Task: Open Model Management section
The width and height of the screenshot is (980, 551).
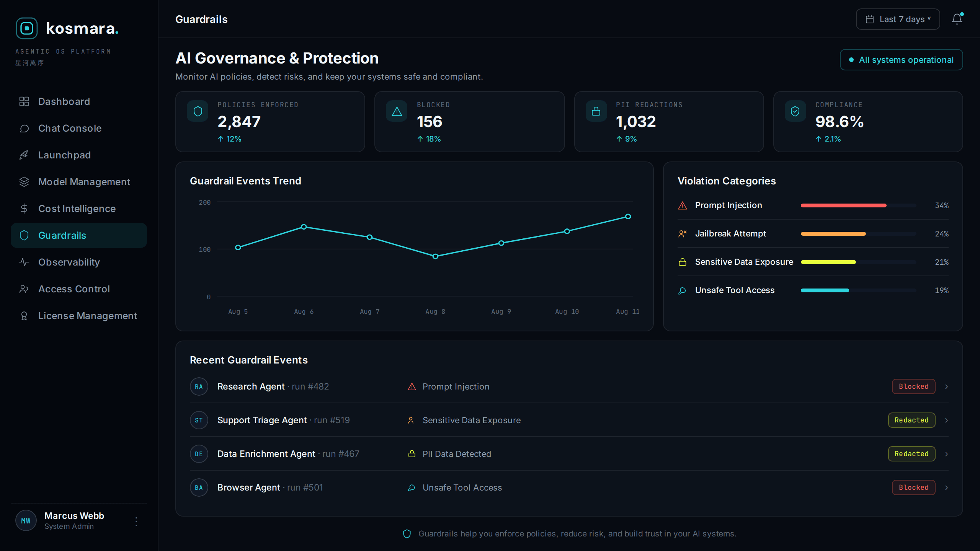Action: coord(79,182)
